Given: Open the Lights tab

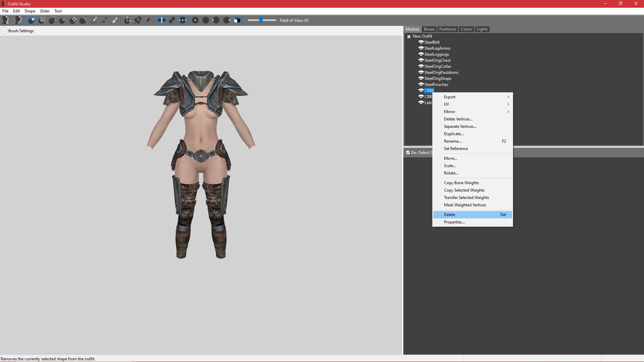Looking at the screenshot, I should [x=482, y=29].
